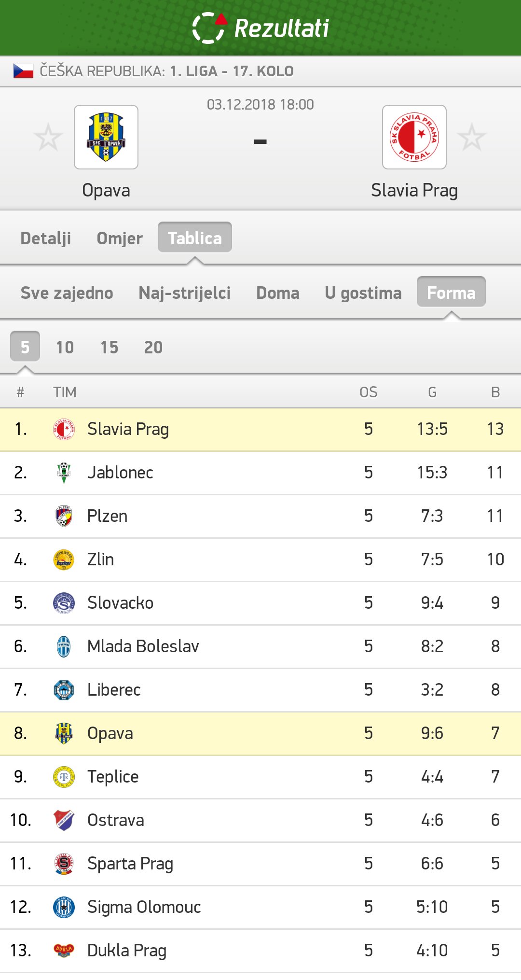
Task: Open the Mlada Boleslav team row
Action: [260, 646]
